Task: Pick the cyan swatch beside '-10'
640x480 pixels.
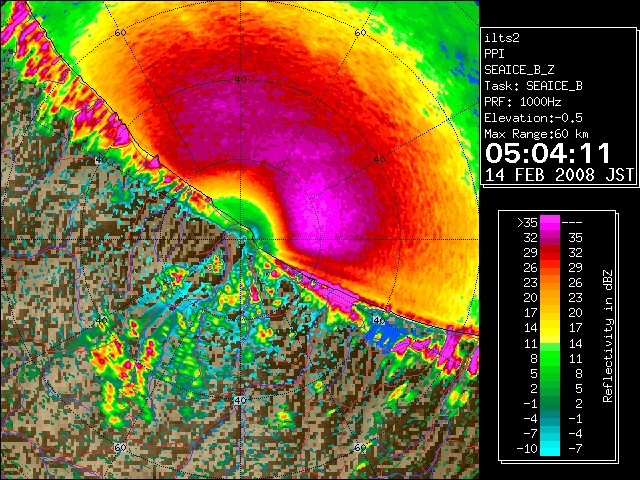Action: coord(550,449)
